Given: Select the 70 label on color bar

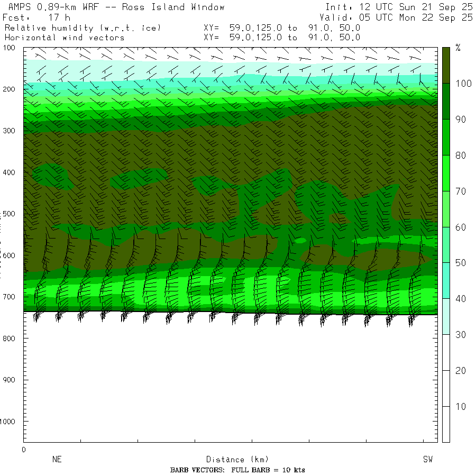Looking at the screenshot, I should pyautogui.click(x=461, y=191).
